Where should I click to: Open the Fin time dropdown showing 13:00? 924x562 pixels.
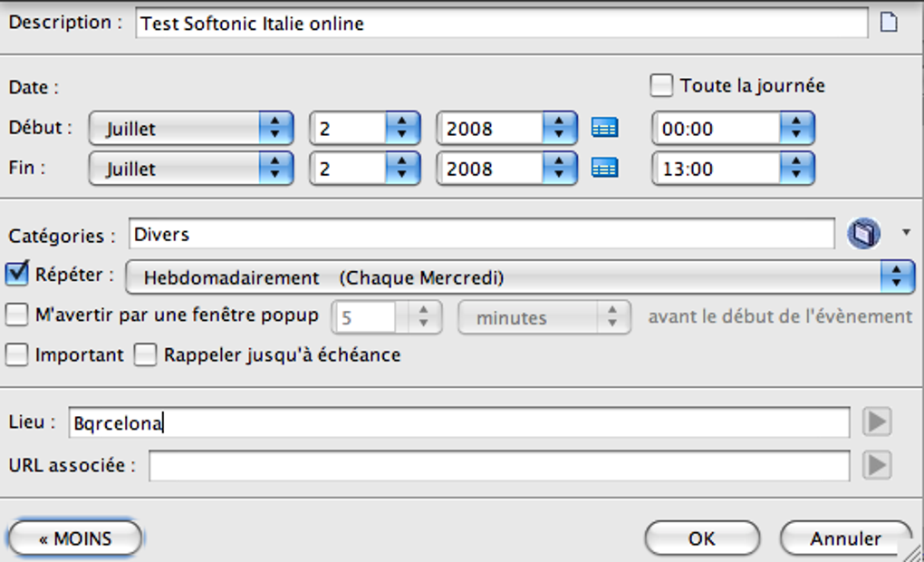(733, 169)
